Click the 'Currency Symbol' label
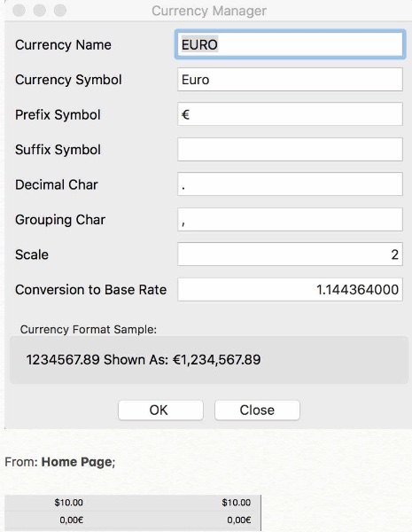 click(x=68, y=80)
